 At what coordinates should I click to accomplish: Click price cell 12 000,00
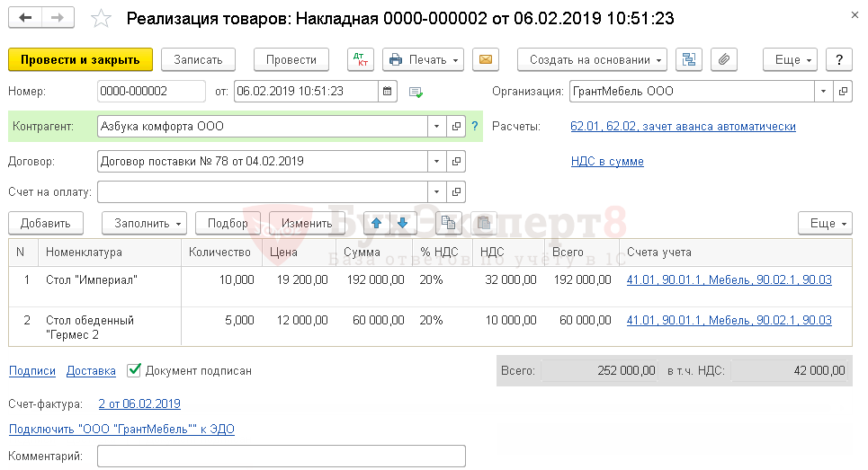tap(299, 327)
